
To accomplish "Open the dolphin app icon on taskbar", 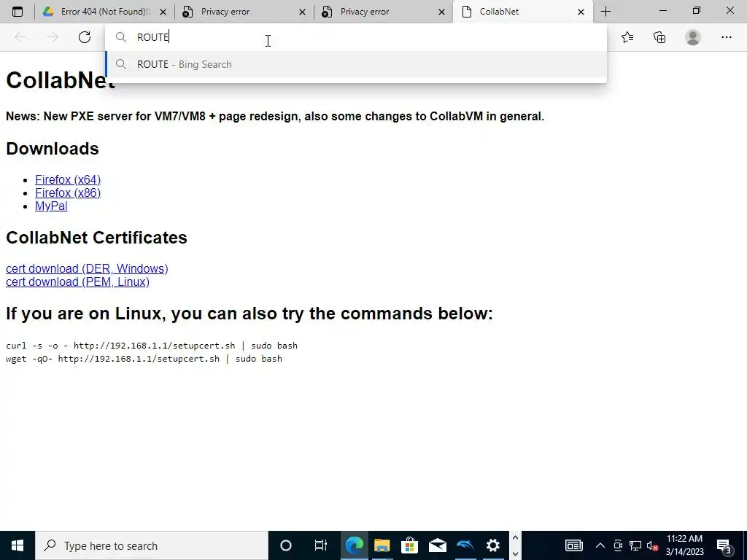I will [x=465, y=545].
